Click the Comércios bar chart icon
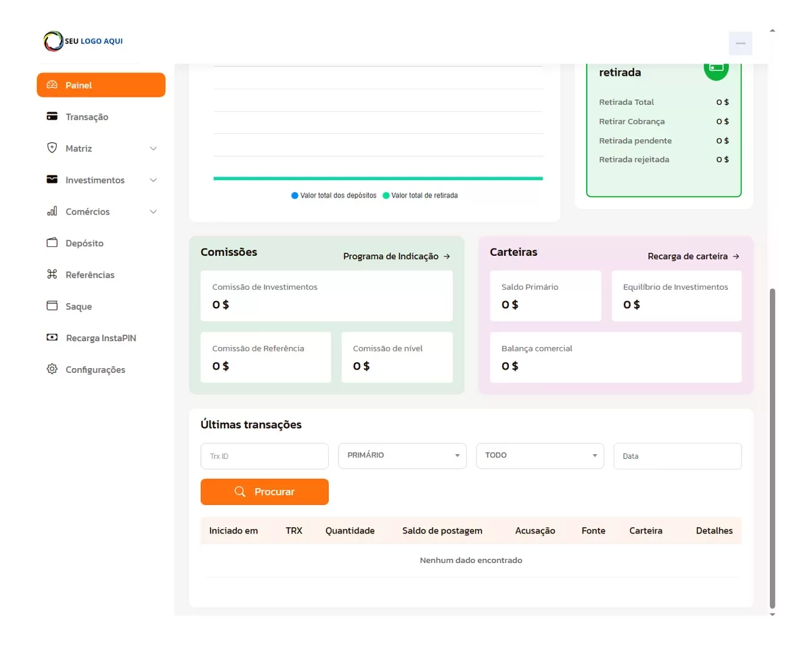This screenshot has height=645, width=812. 52,211
